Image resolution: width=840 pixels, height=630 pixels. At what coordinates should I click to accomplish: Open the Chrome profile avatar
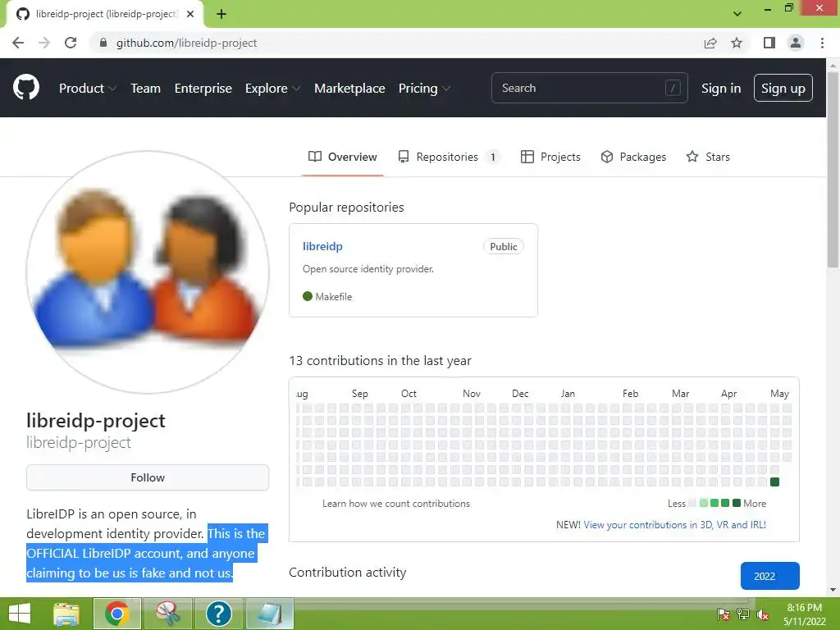(x=796, y=43)
